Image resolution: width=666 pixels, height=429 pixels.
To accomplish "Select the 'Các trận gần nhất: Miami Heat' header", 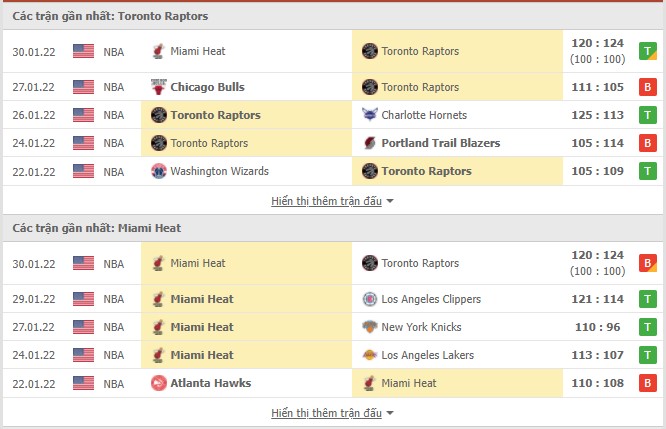I will tap(97, 228).
